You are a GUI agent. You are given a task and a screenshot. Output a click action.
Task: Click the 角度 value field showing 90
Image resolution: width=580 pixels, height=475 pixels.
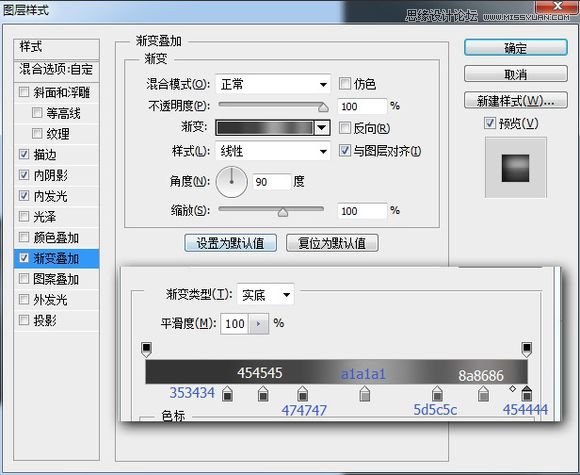click(272, 182)
